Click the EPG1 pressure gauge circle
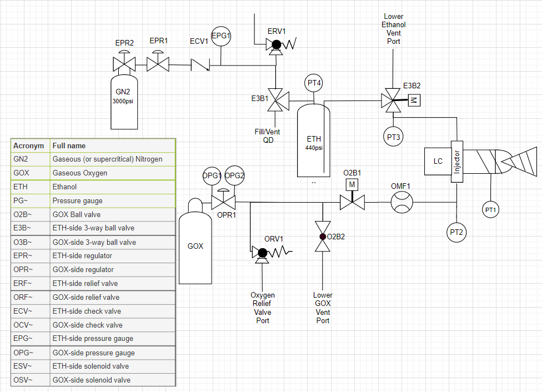Screen dimensions: 542x392 pos(221,36)
